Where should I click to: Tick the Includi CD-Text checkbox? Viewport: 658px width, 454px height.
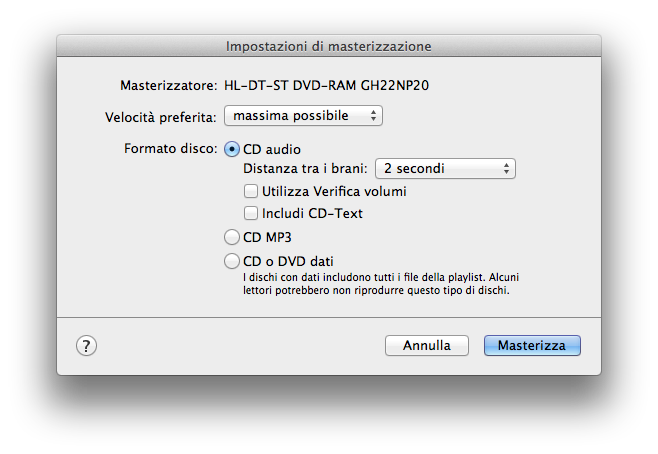251,213
